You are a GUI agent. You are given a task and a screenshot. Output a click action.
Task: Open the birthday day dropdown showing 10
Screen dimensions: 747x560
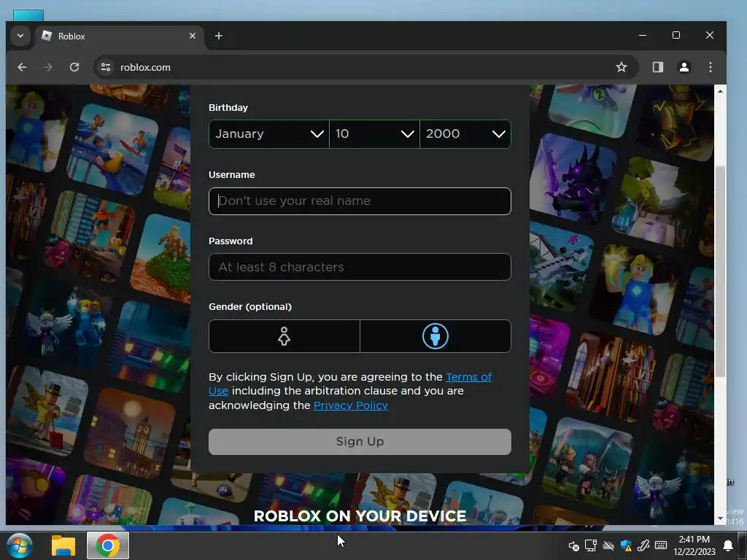coord(374,134)
